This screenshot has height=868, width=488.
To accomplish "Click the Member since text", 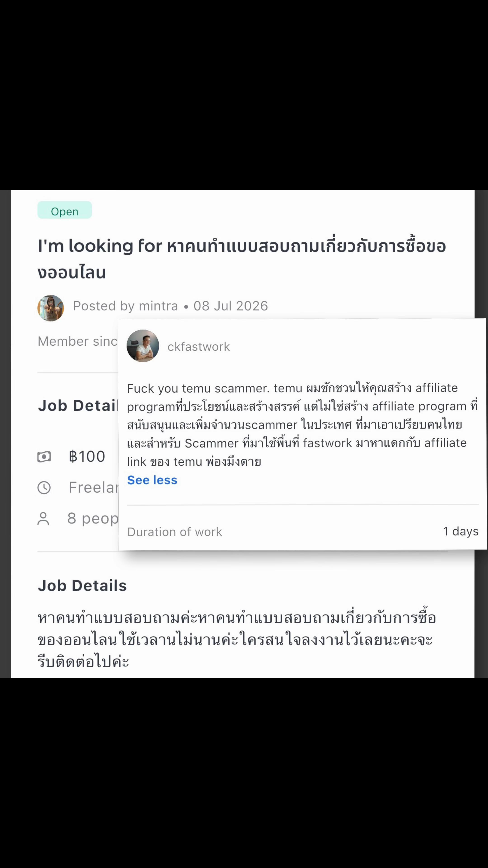I will pos(78,341).
